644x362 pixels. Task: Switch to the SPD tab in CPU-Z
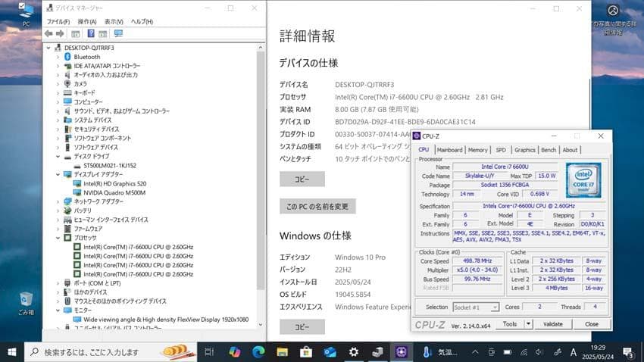tap(501, 150)
